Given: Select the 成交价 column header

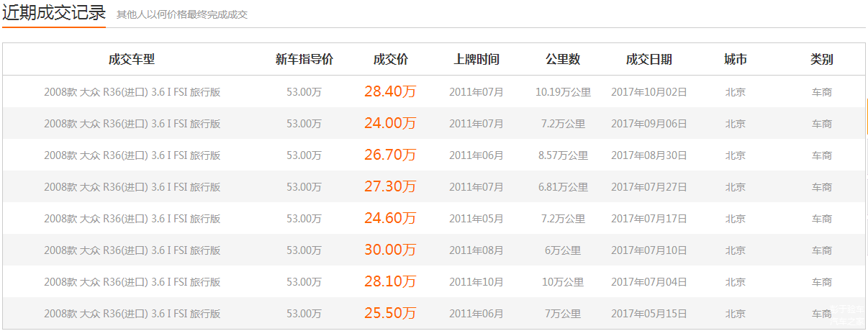Looking at the screenshot, I should 390,59.
